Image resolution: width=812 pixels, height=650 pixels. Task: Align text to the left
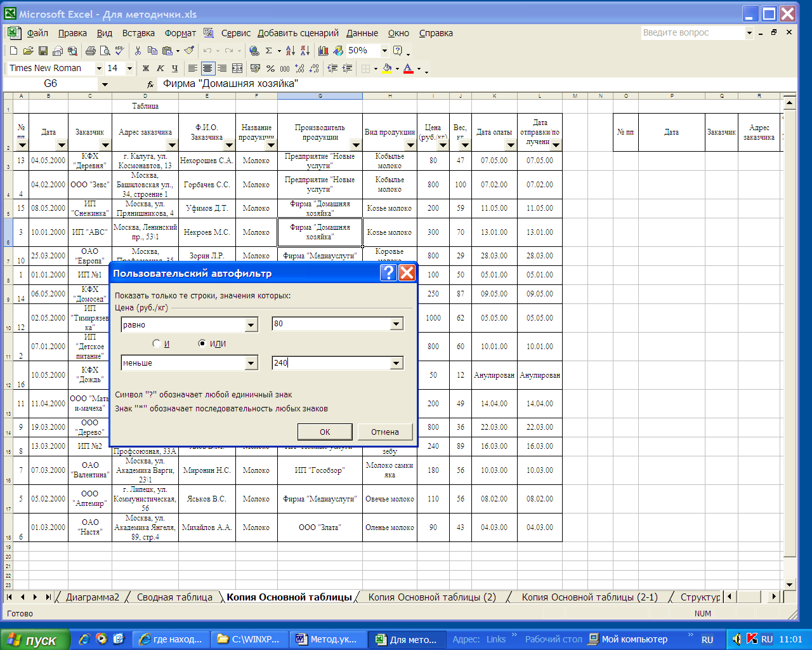coord(192,68)
